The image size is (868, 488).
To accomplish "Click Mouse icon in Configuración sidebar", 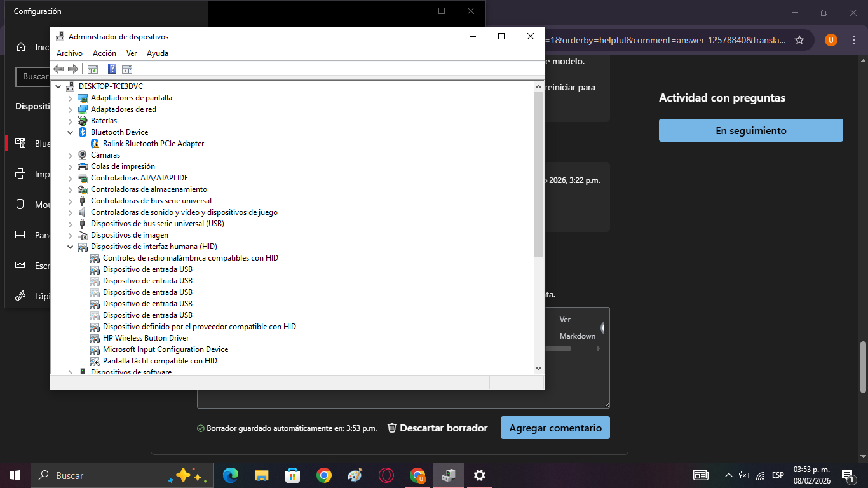I will click(x=20, y=205).
